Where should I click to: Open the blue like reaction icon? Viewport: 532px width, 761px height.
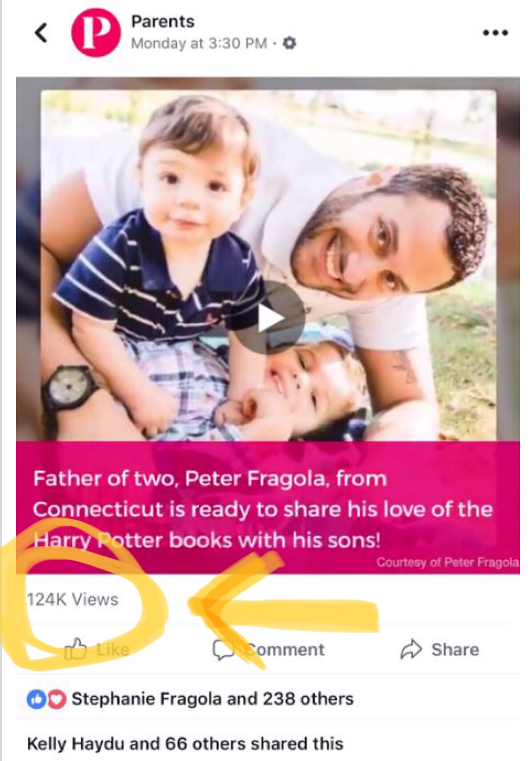[x=36, y=699]
